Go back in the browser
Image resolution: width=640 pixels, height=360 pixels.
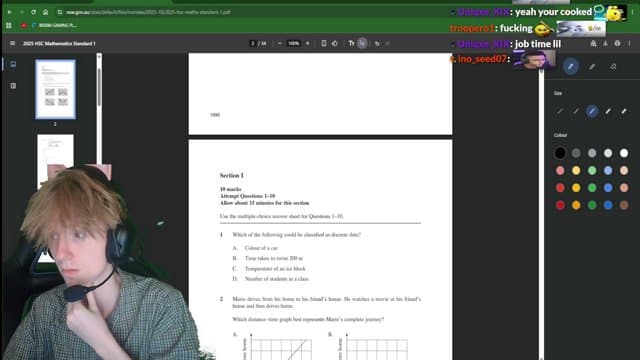[x=9, y=12]
